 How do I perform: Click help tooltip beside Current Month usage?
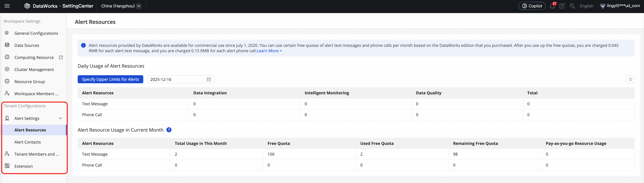(169, 130)
